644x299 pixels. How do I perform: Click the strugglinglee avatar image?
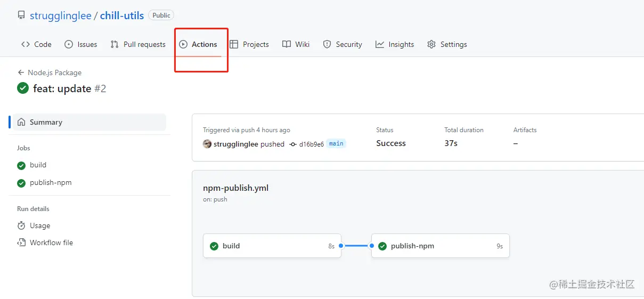click(207, 144)
